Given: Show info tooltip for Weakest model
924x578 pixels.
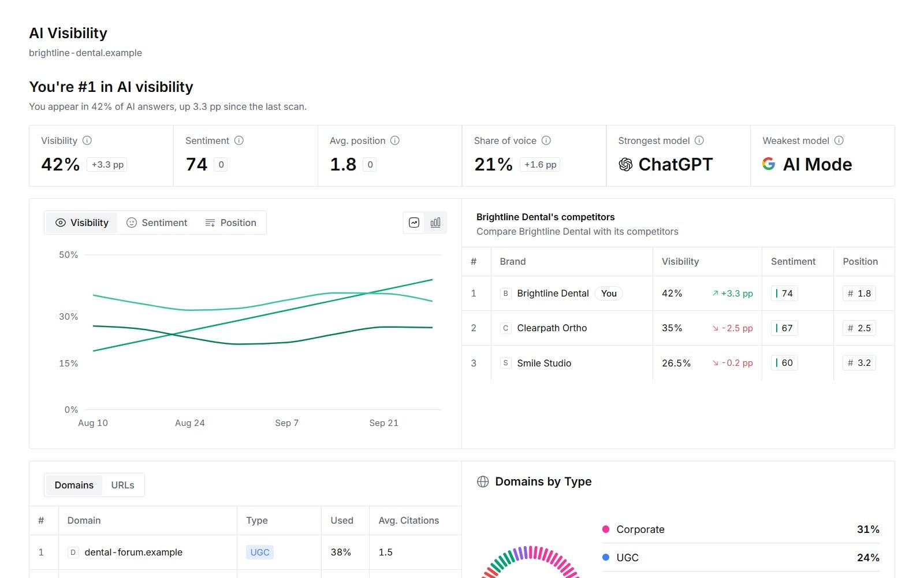Looking at the screenshot, I should [x=839, y=140].
